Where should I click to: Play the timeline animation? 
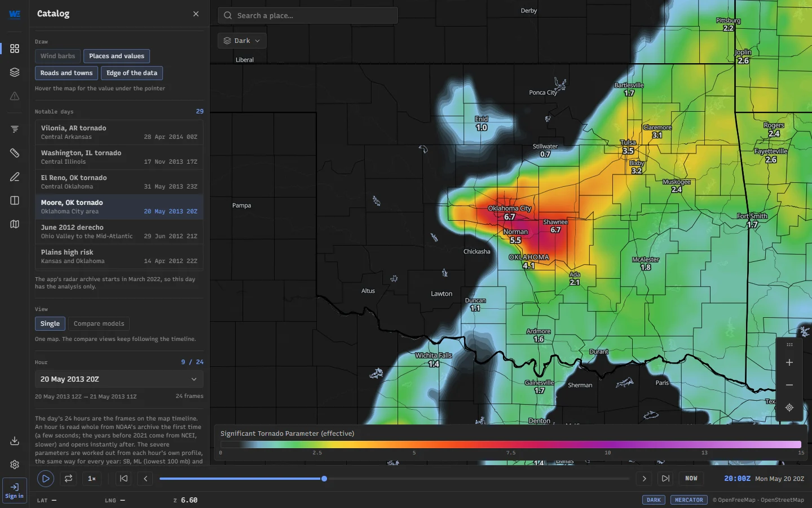[46, 479]
